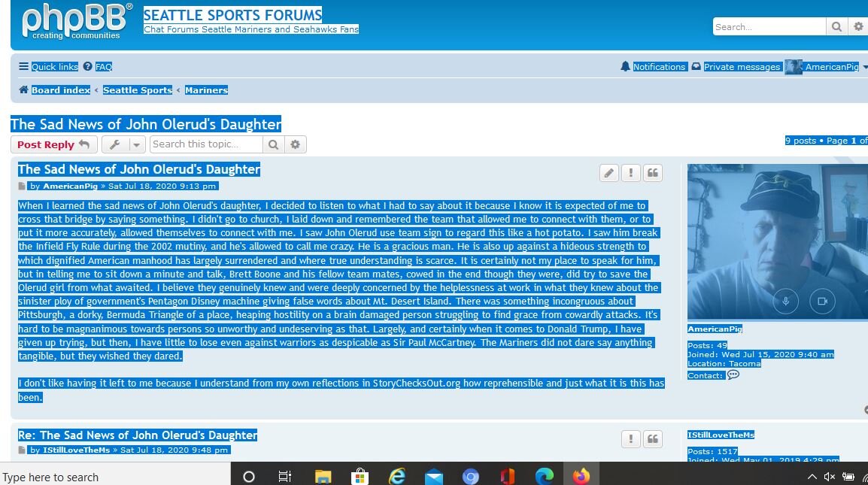Click the Board index home icon

click(23, 89)
